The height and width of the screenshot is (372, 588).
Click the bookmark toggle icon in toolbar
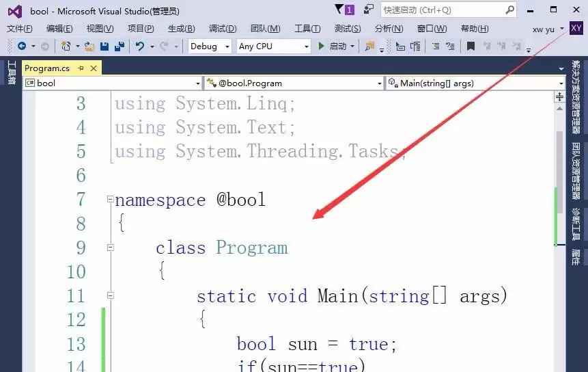(471, 46)
